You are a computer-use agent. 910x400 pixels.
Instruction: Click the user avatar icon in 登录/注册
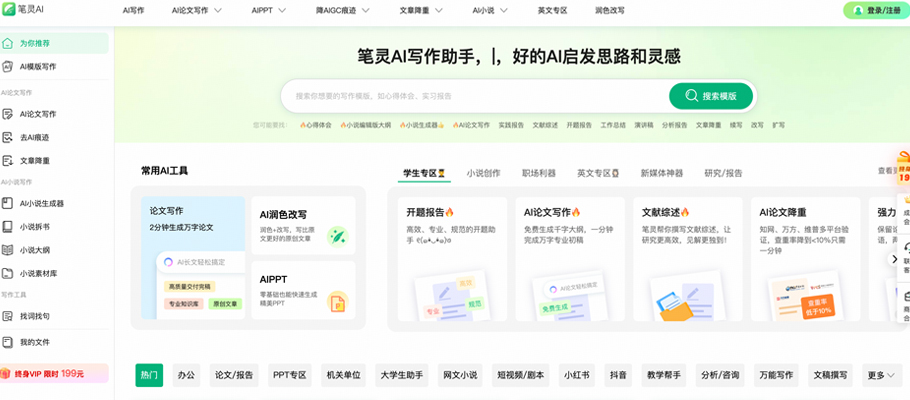pos(858,10)
